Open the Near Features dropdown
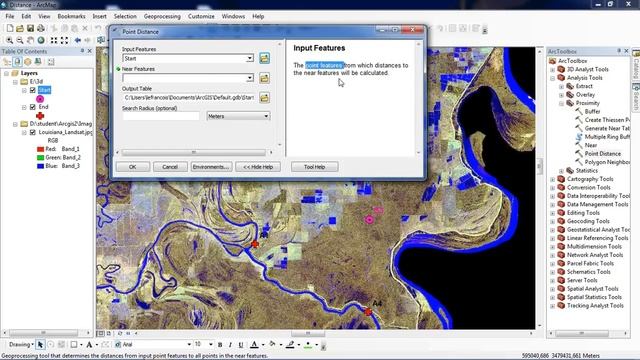 point(249,78)
